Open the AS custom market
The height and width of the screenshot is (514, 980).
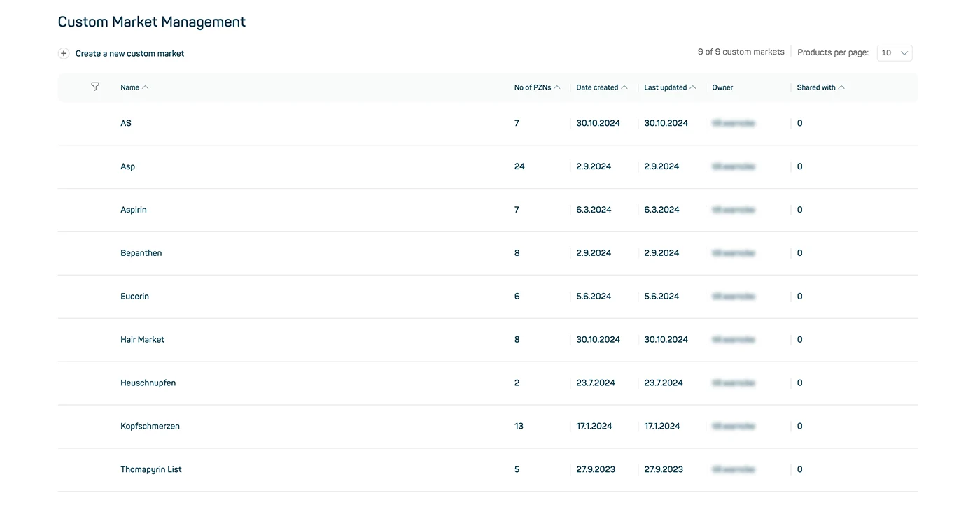point(126,123)
